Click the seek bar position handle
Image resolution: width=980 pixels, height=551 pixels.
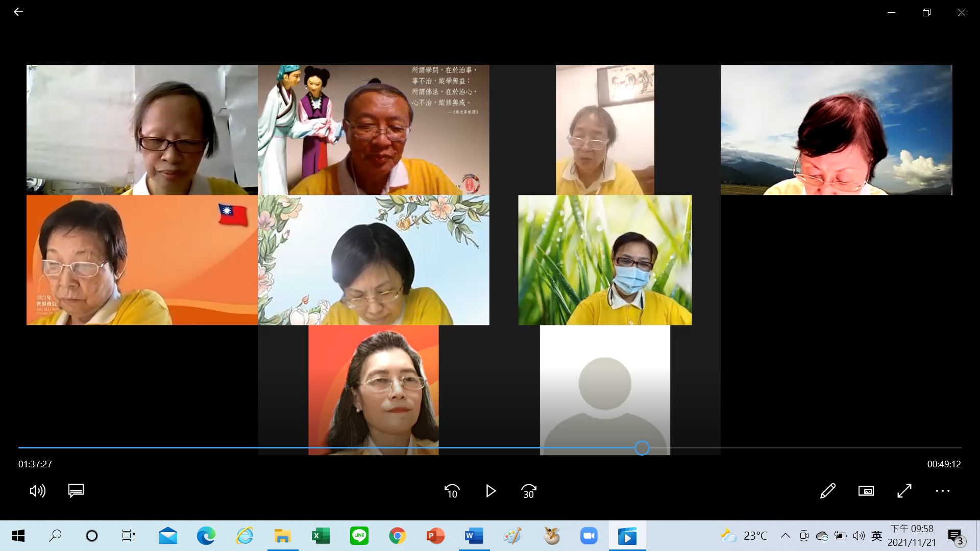click(x=642, y=448)
